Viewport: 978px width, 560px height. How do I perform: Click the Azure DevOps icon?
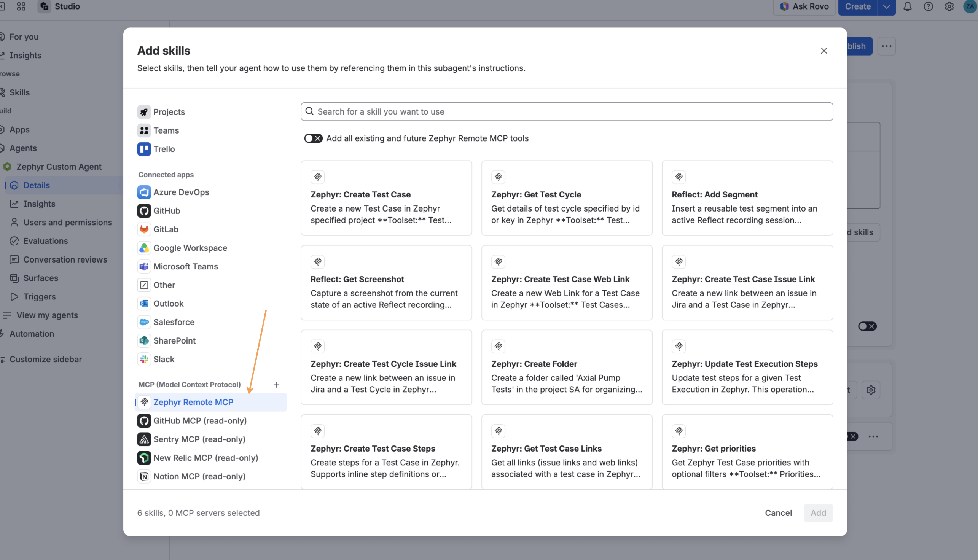tap(144, 192)
